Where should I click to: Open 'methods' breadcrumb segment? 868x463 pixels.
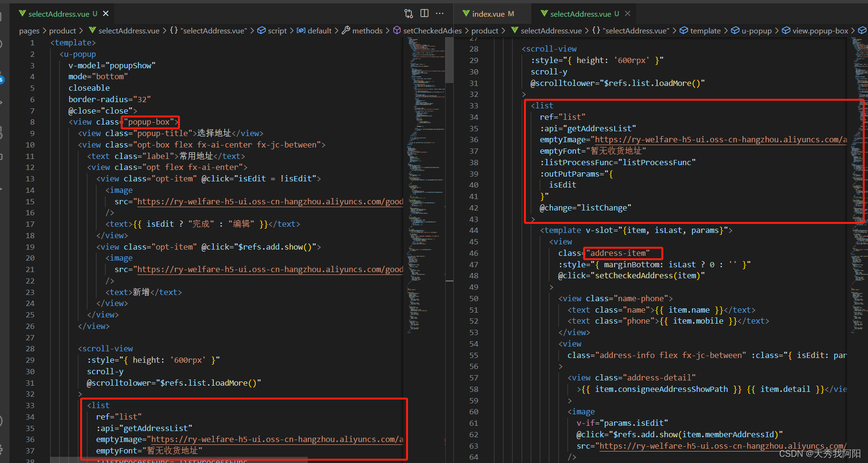click(367, 31)
